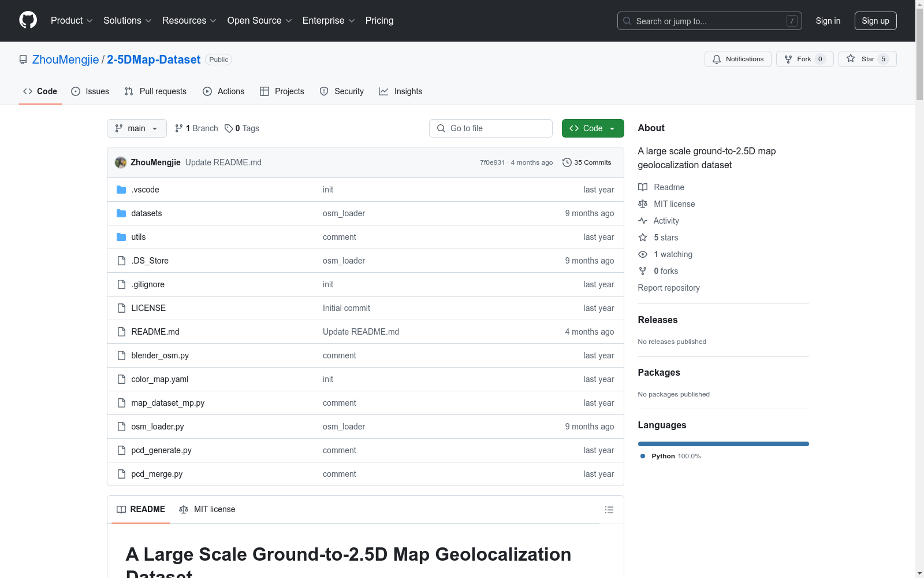
Task: Click the stars icon beside 5 stars
Action: [x=643, y=238]
